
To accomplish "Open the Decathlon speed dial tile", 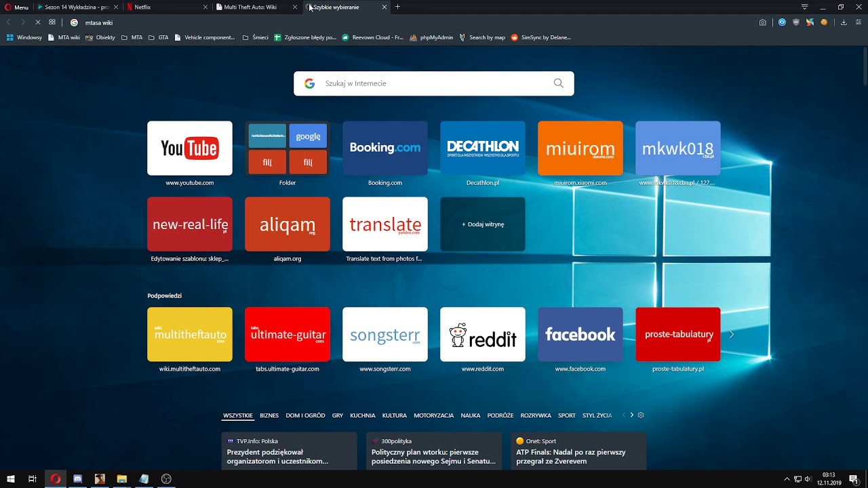I will (x=483, y=148).
